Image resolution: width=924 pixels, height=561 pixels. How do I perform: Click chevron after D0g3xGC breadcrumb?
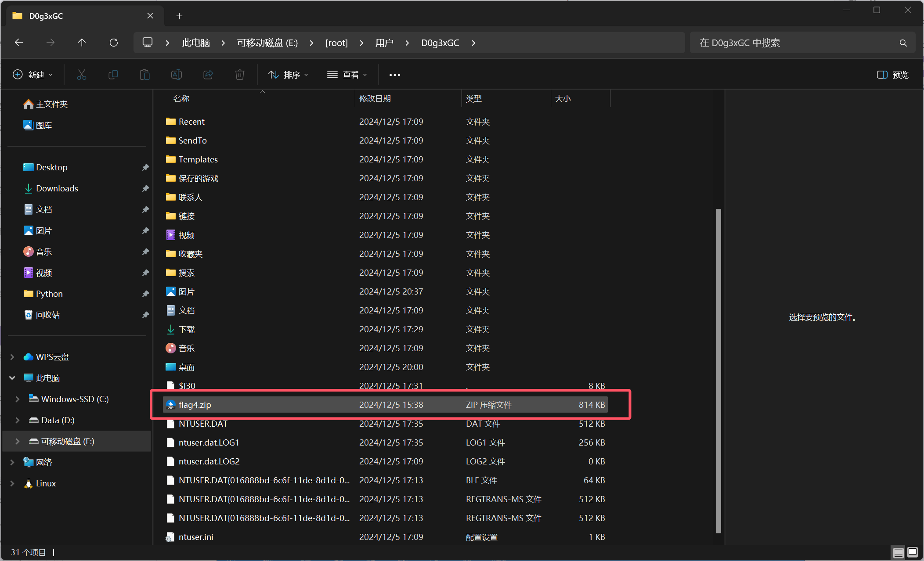click(x=473, y=43)
